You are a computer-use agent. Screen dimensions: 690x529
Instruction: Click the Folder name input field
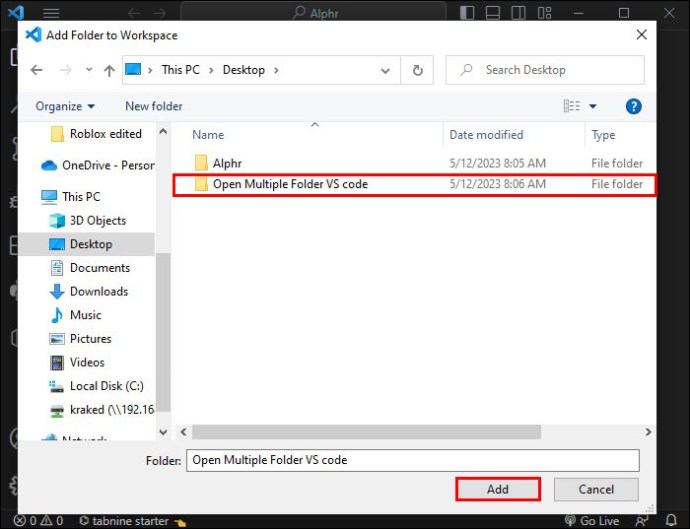[x=413, y=460]
